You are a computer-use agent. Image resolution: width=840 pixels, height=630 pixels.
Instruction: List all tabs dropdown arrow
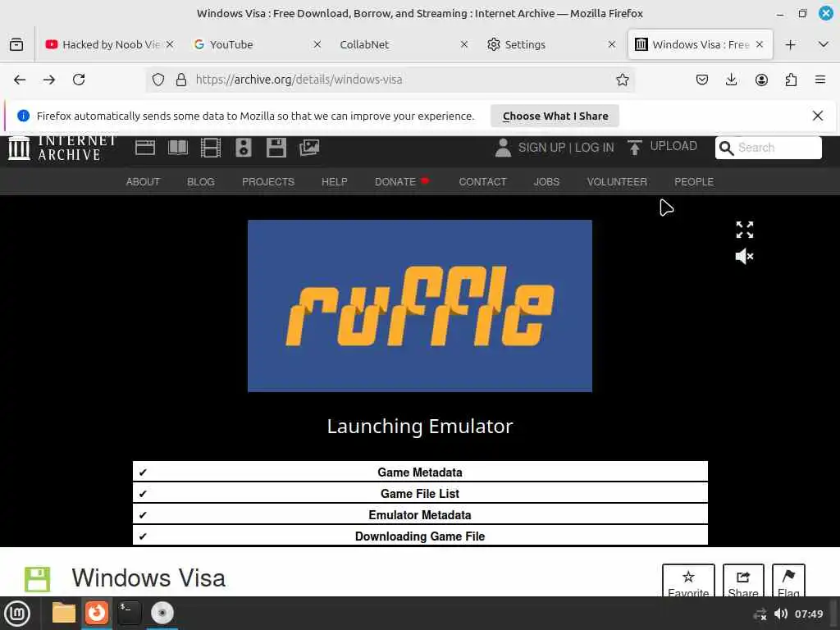pyautogui.click(x=824, y=44)
